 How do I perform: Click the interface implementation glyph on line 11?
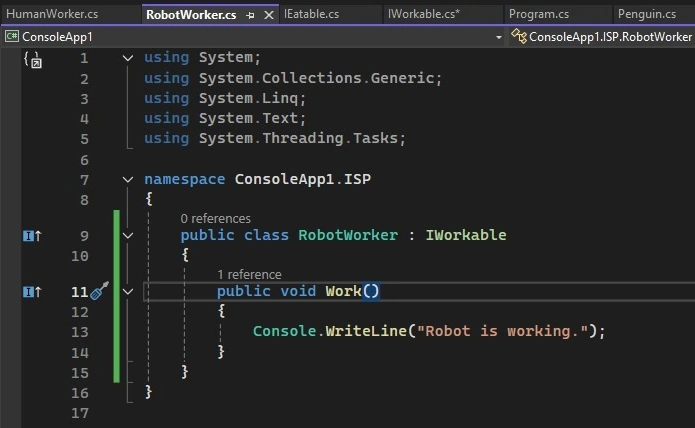[32, 292]
